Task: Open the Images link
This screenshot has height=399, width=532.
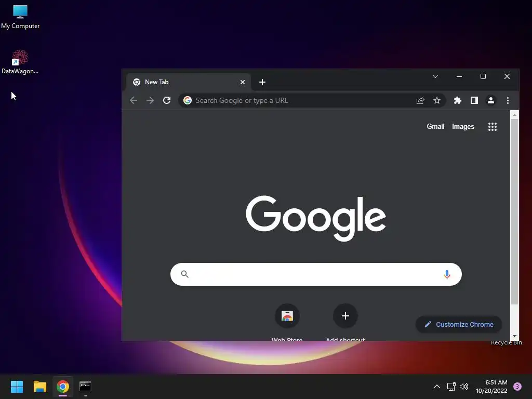Action: 463,127
